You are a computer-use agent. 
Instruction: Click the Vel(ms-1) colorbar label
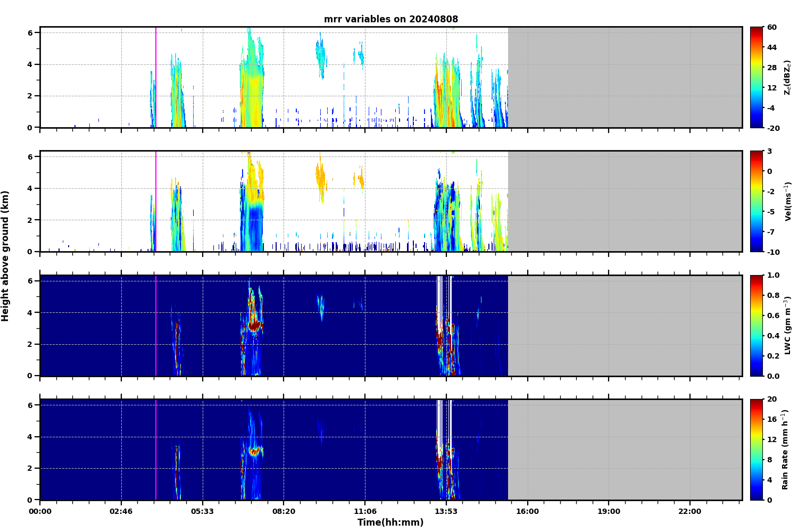(788, 201)
